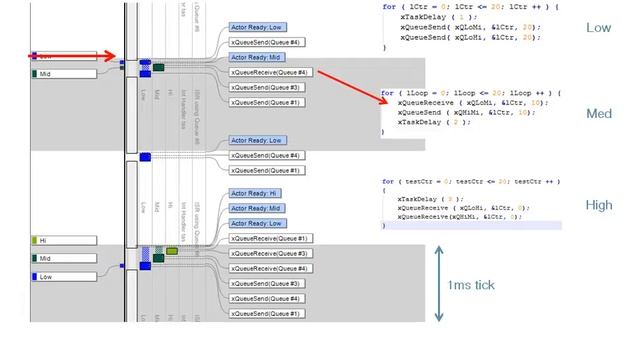Click Actor Ready: Low label above xQueueReceive(Queue #1)
Image resolution: width=640 pixels, height=360 pixels.
(x=258, y=224)
